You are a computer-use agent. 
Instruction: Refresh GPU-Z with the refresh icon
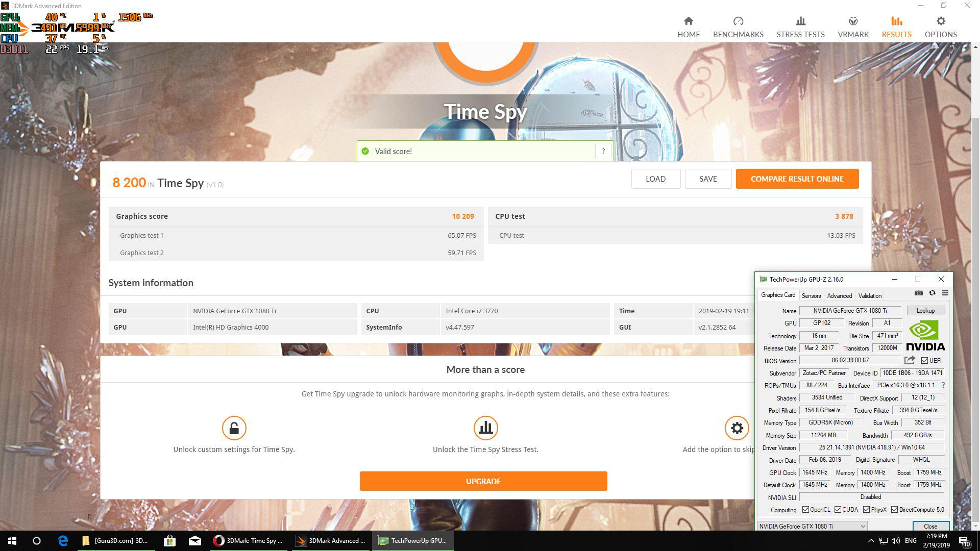click(x=932, y=293)
